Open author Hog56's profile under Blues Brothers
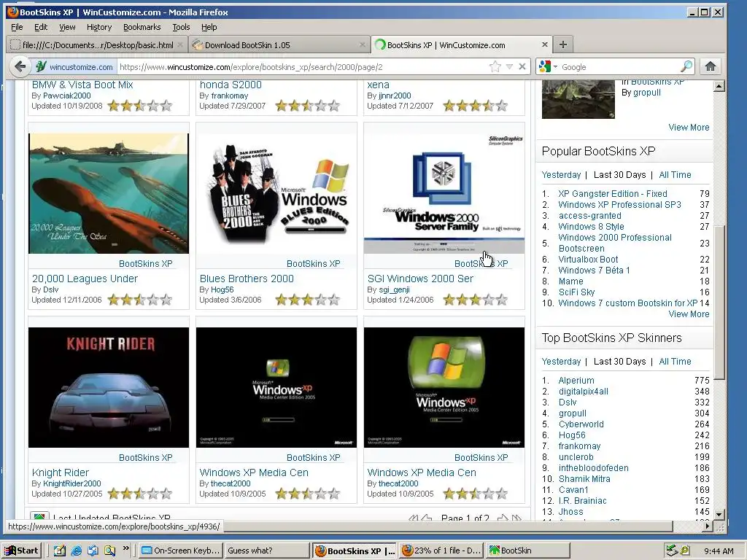The height and width of the screenshot is (560, 747). point(222,289)
